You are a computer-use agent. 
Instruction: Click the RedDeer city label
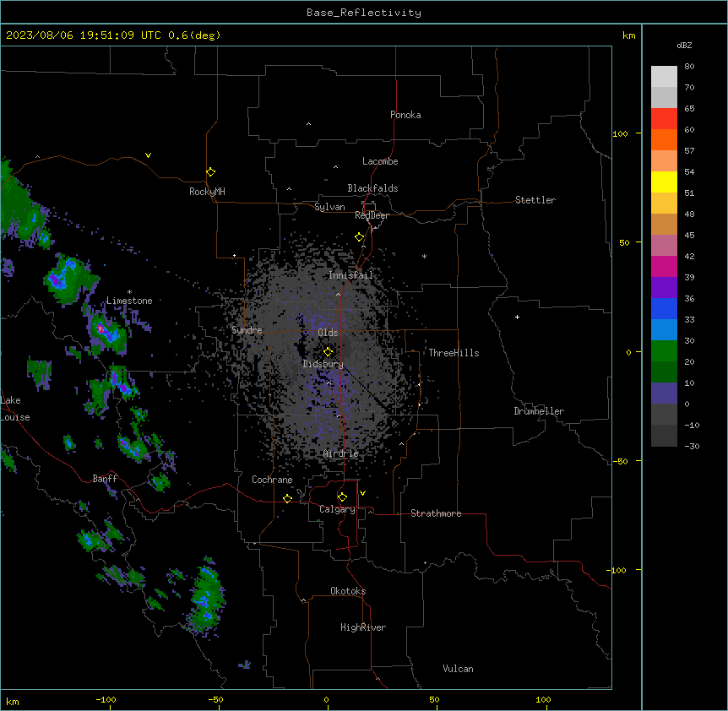tap(372, 215)
